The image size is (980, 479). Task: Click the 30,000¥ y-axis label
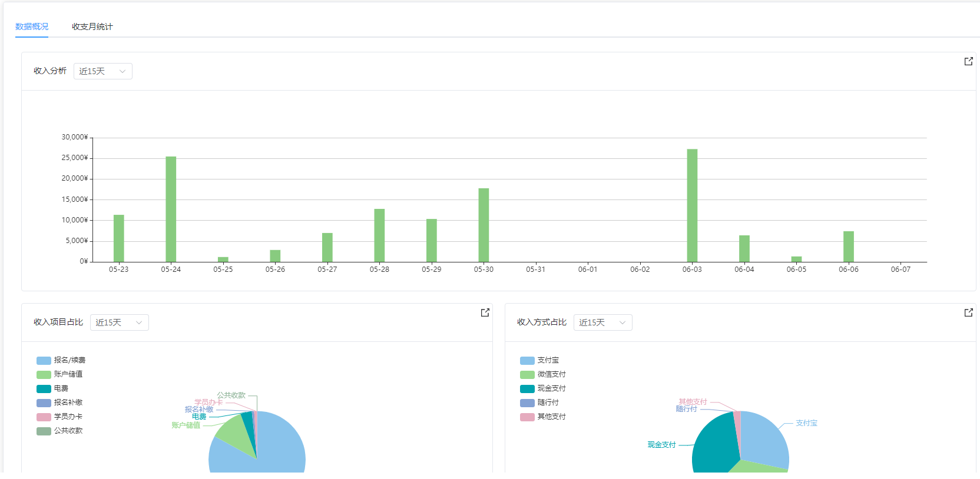75,137
